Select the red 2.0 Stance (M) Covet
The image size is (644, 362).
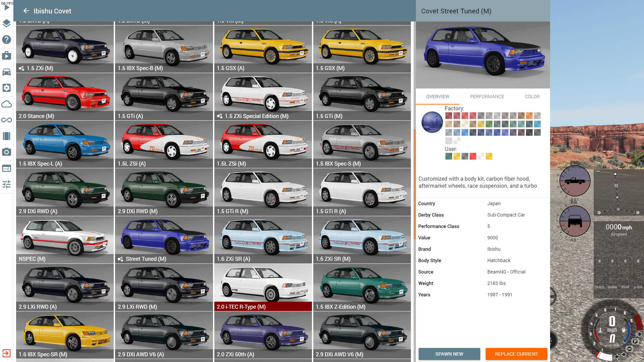(x=65, y=97)
